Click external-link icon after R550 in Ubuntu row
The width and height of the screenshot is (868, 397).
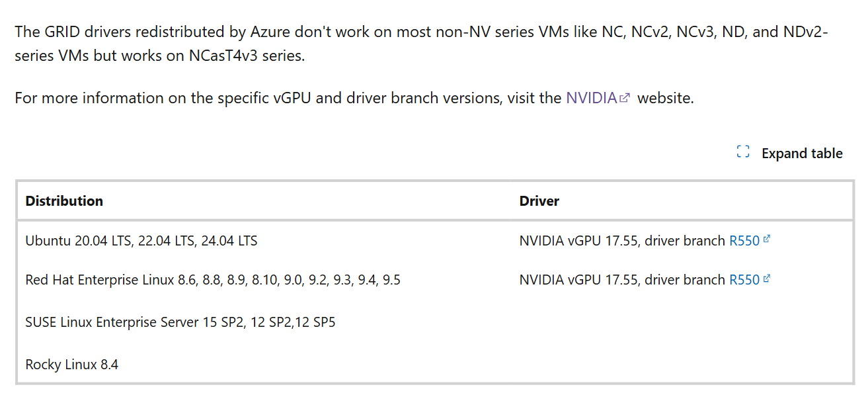coord(767,240)
